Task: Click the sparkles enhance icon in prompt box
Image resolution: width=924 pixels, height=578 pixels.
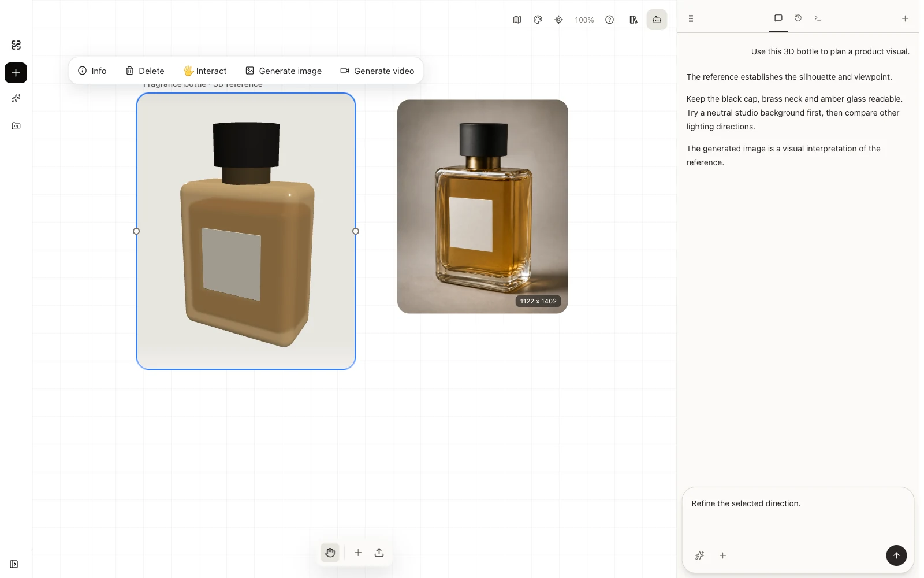Action: coord(699,555)
